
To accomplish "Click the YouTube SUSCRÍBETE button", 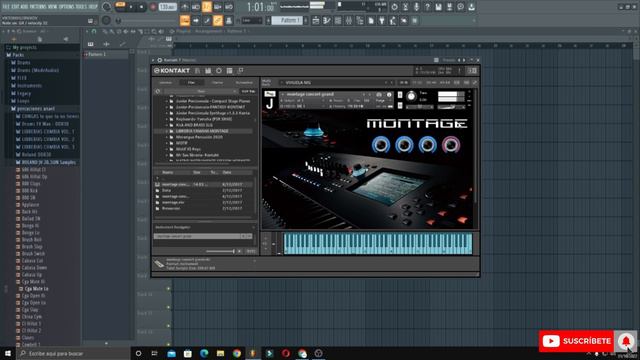I will coord(576,341).
